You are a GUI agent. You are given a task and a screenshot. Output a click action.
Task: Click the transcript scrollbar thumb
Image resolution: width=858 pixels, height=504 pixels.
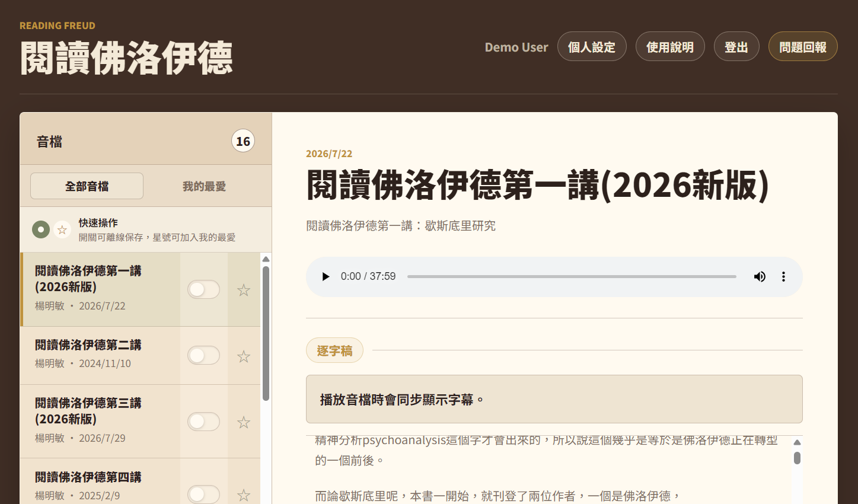pos(798,458)
